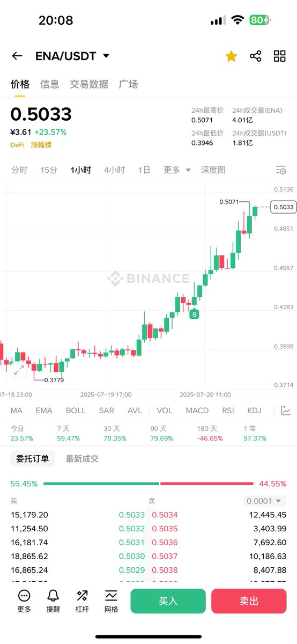Select bid price 0.5030

tap(132, 557)
